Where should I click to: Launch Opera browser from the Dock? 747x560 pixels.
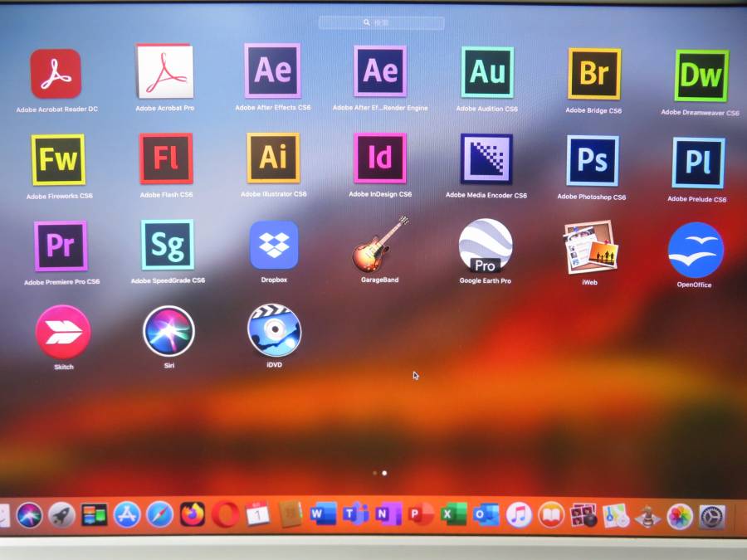pyautogui.click(x=225, y=514)
